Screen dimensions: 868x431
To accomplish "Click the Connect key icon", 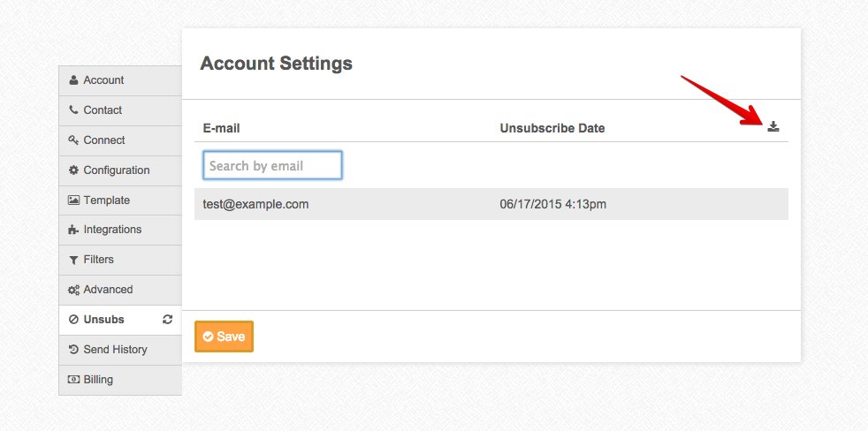I will (73, 140).
